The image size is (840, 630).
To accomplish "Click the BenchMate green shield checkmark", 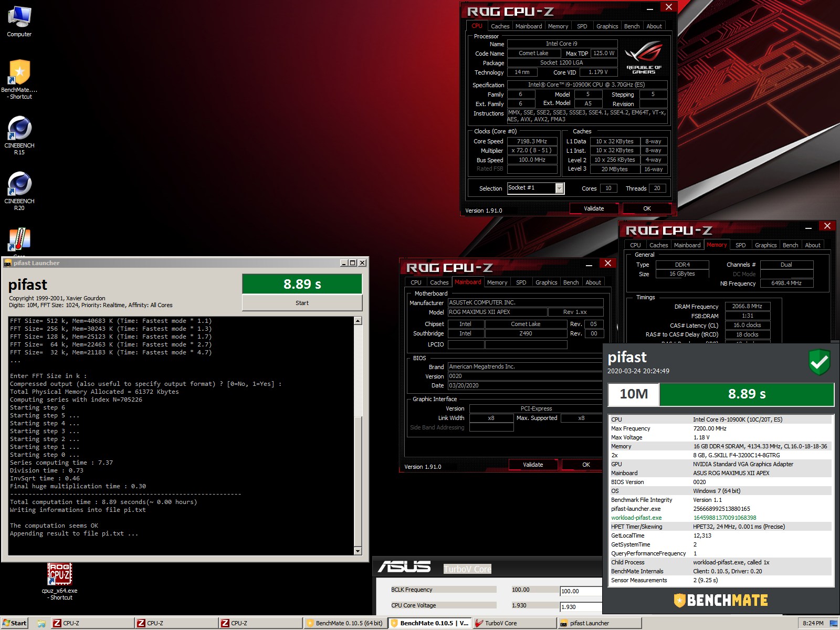I will (x=819, y=362).
